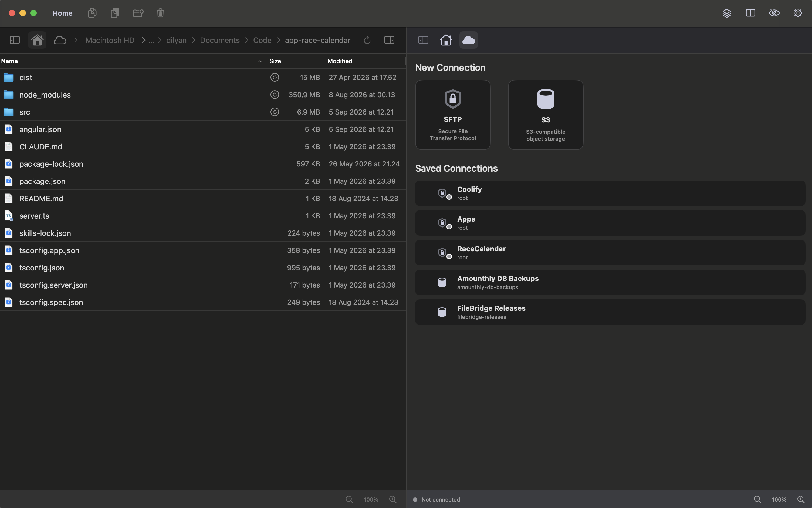Zoom in in right pane status bar

click(801, 500)
